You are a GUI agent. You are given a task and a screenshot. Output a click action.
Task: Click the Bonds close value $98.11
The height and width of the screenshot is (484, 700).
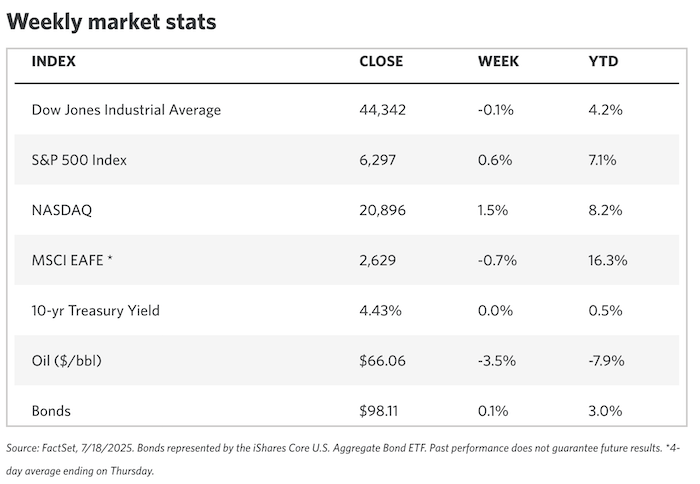(380, 410)
